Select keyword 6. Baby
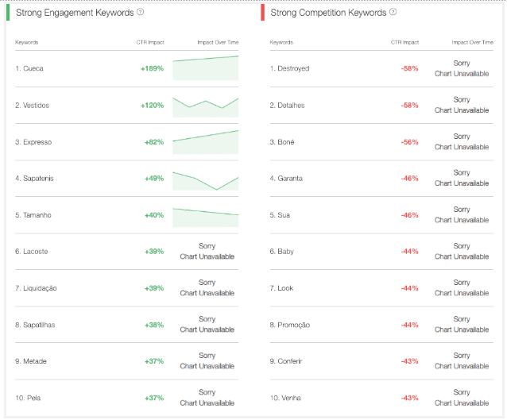Viewport: 507px width, 420px height. (x=281, y=252)
